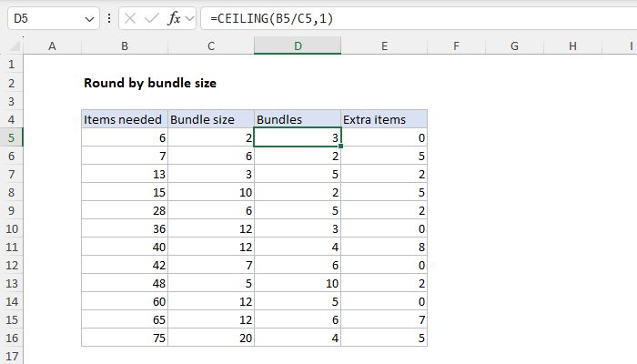
Task: Click the "Extra items" header cell
Action: 384,119
